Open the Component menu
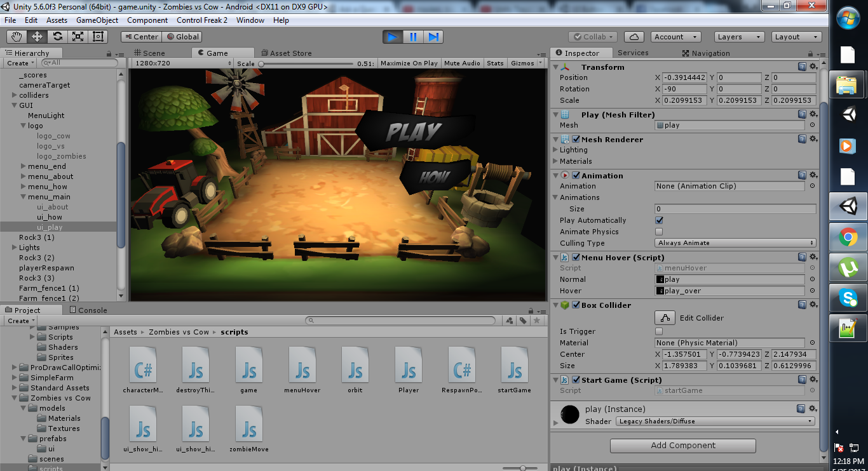This screenshot has width=868, height=471. click(x=147, y=20)
